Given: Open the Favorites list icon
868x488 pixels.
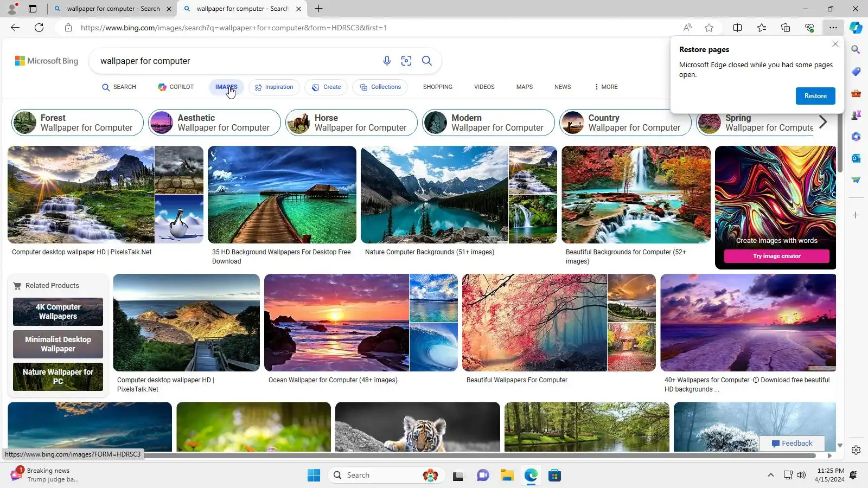Looking at the screenshot, I should click(762, 28).
